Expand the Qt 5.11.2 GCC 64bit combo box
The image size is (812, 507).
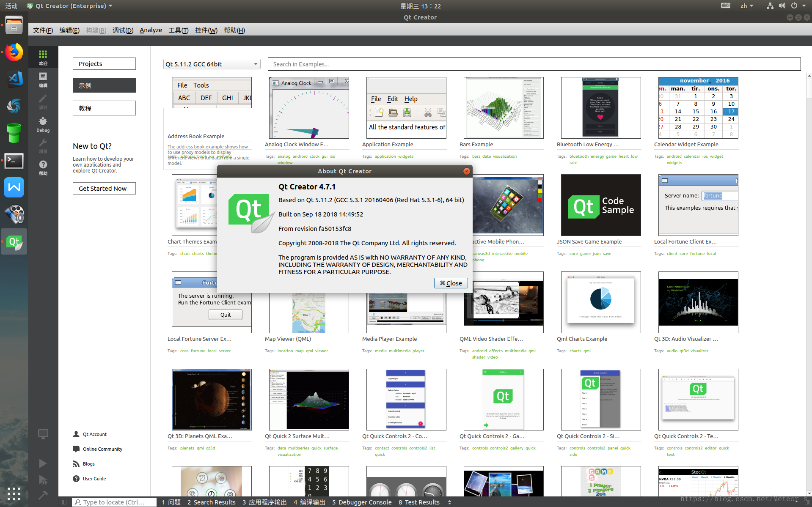[x=212, y=64]
